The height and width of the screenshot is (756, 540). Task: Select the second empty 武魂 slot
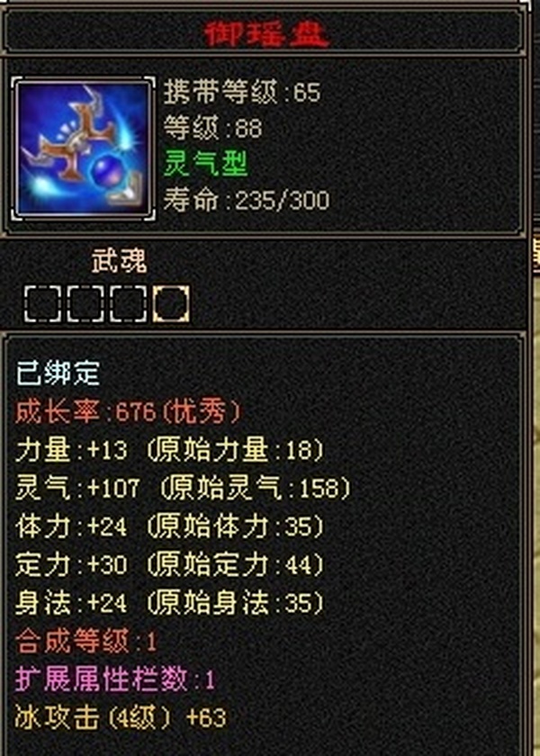[85, 304]
